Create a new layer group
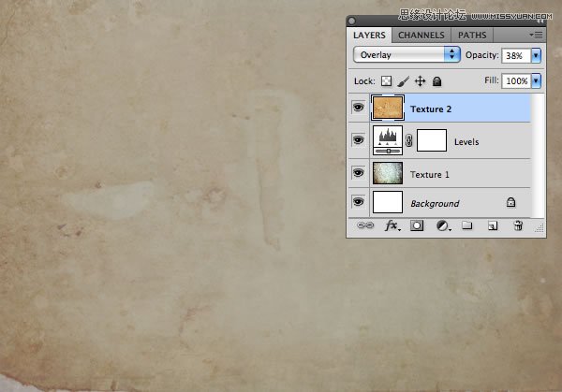562x392 pixels. 466,225
